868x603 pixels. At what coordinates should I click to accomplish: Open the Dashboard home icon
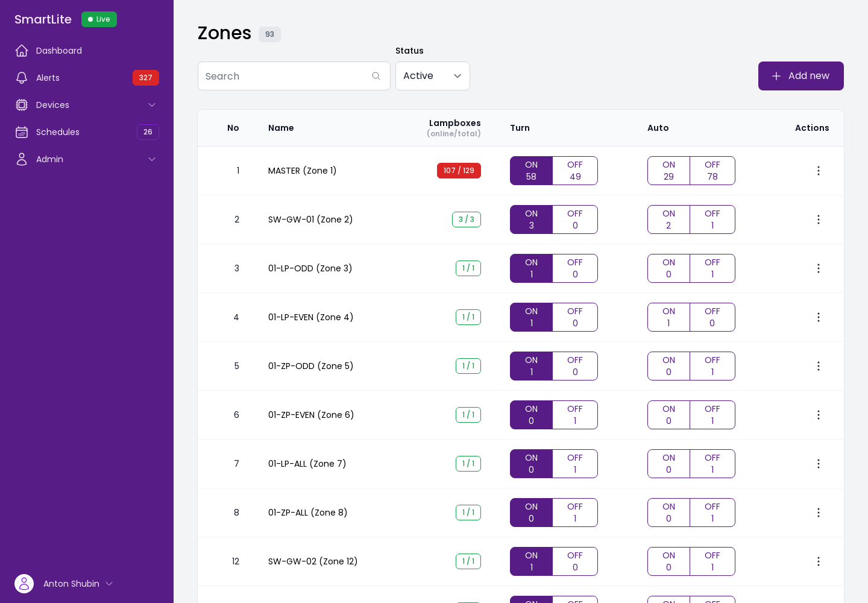click(x=22, y=51)
